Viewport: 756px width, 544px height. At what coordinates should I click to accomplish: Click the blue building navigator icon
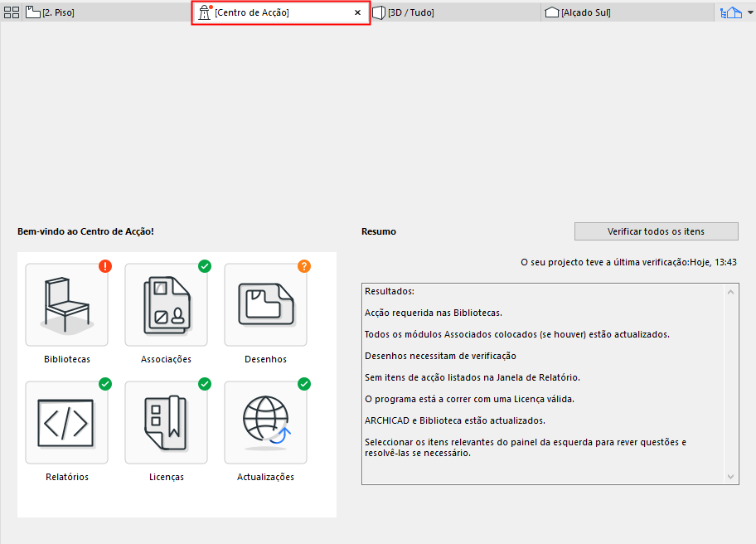(730, 12)
